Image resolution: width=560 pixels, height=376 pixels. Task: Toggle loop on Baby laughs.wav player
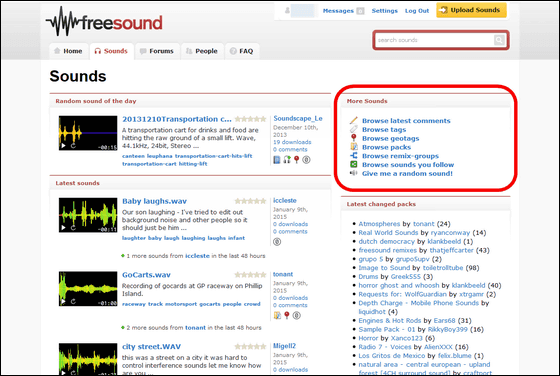[x=73, y=227]
